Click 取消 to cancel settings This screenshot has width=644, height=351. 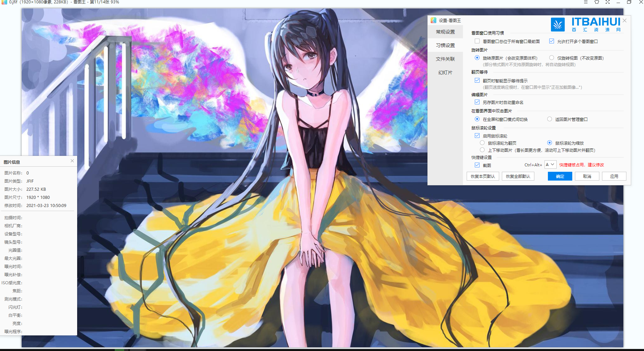point(587,176)
